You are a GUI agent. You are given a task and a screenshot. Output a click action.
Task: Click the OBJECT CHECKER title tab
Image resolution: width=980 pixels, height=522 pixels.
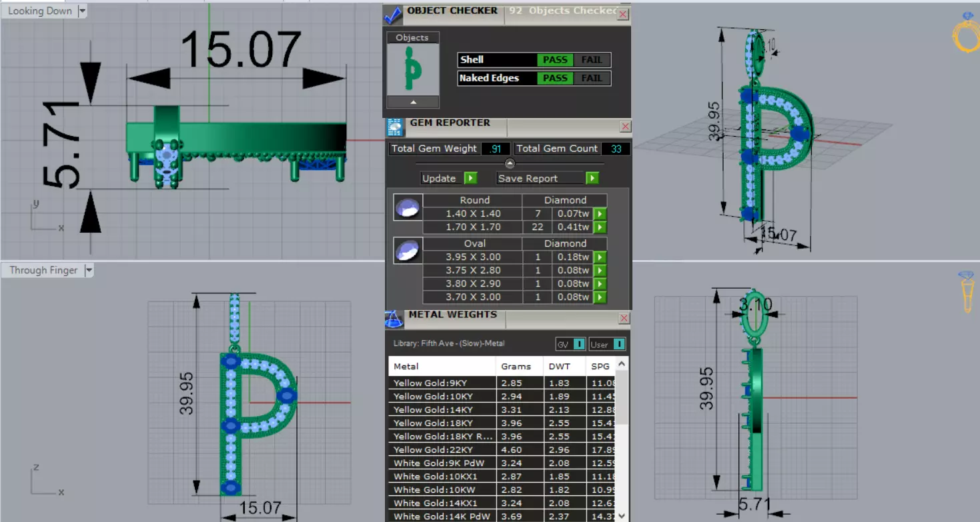click(x=452, y=11)
